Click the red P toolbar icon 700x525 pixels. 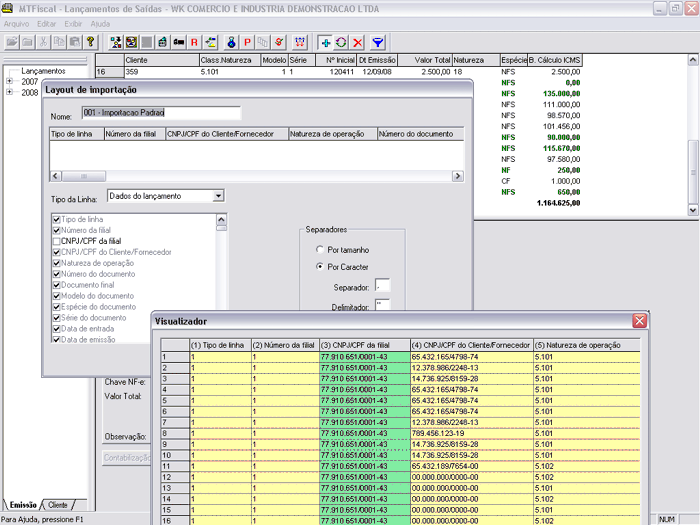pyautogui.click(x=247, y=43)
